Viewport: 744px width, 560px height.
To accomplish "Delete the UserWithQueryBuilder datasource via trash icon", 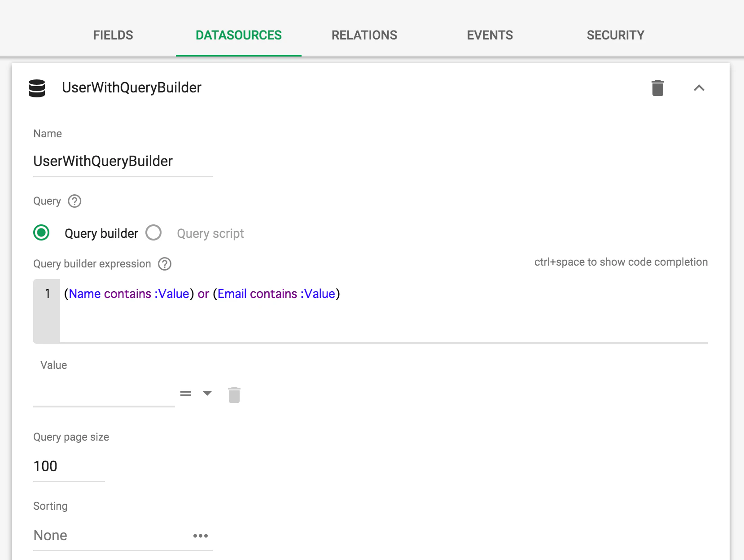I will click(x=657, y=87).
